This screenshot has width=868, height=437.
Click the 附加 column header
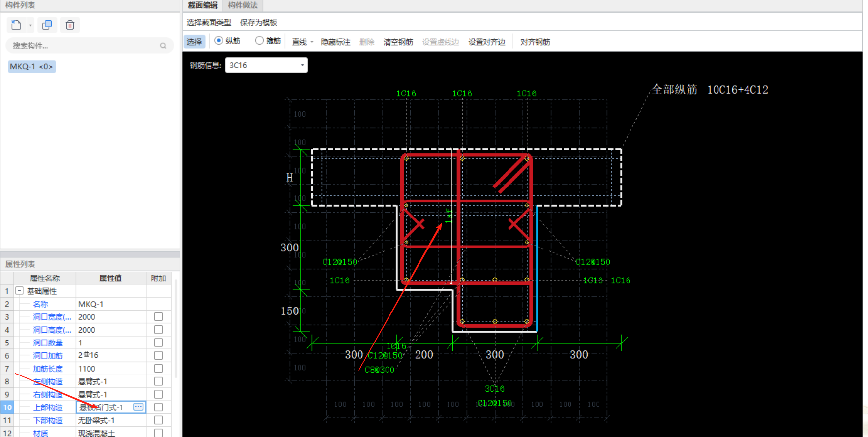[158, 278]
